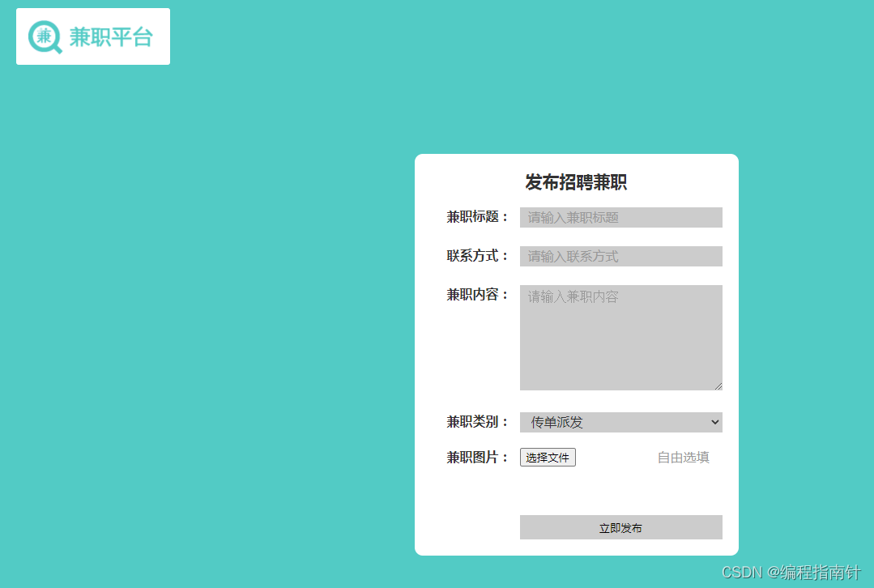Image resolution: width=874 pixels, height=588 pixels.
Task: Click the 发布招聘兼职 form heading
Action: click(577, 182)
